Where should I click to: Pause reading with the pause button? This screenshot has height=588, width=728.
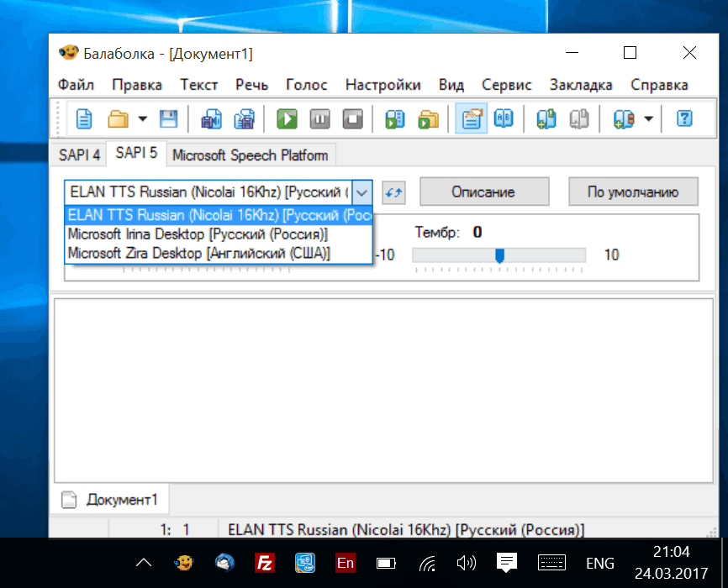[x=319, y=119]
